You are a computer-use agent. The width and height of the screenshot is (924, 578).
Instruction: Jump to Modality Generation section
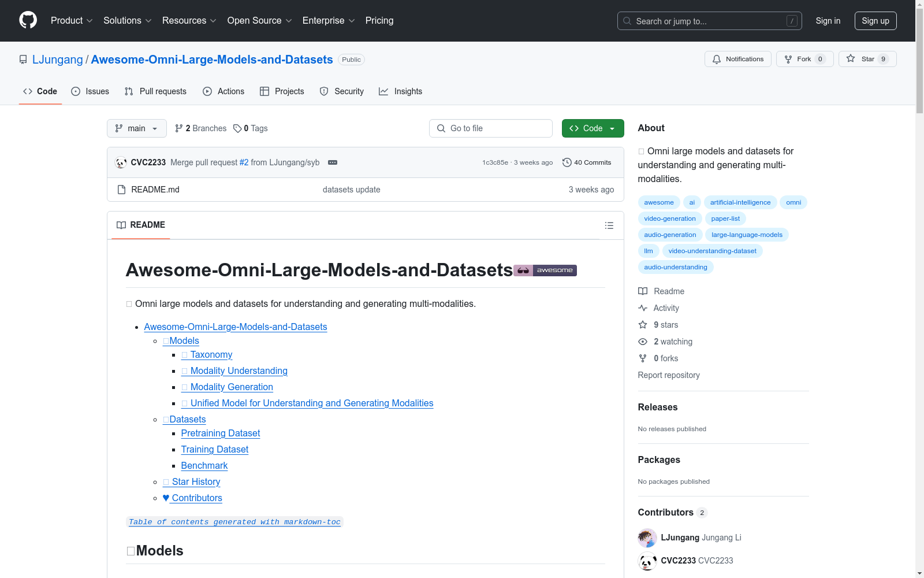point(227,387)
